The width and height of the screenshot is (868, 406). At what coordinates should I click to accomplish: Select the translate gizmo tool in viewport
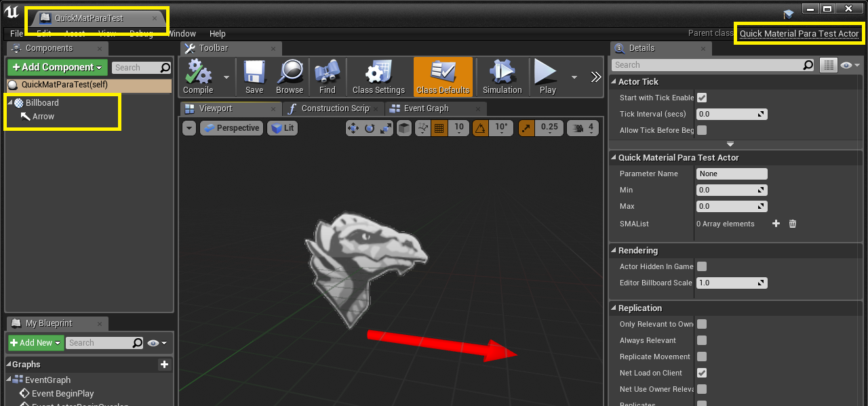(353, 127)
